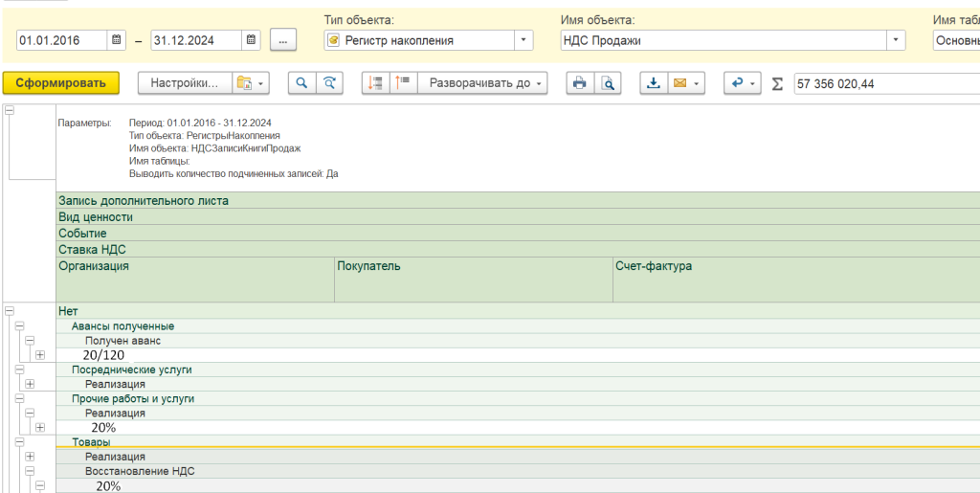Screen dimensions: 980x493
Task: Click line Выводить количество подчиненных записей: Да
Action: point(234,174)
